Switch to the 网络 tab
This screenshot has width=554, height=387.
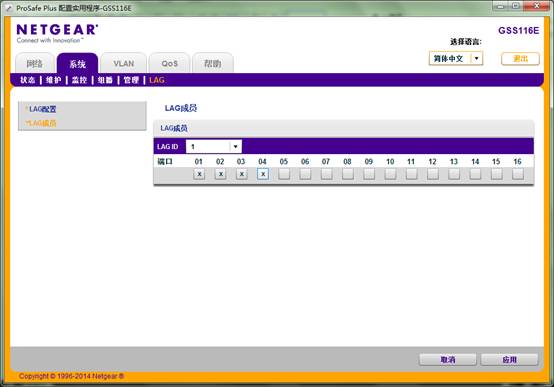coord(35,64)
